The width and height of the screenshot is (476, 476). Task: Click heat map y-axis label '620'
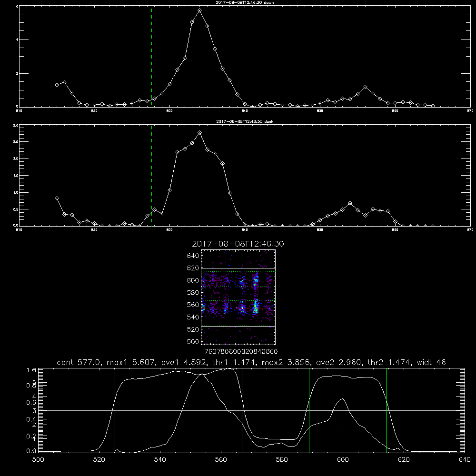coord(193,268)
